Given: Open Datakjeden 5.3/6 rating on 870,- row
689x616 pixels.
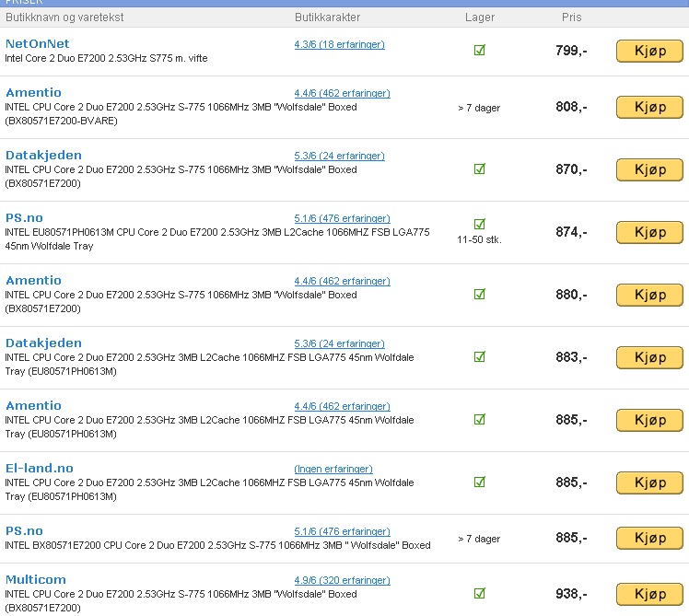Looking at the screenshot, I should coord(339,156).
